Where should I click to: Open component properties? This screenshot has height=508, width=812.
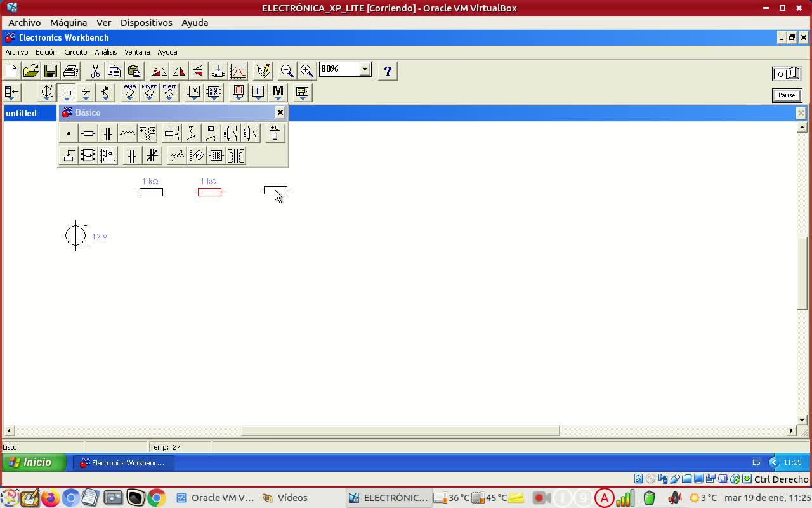[x=263, y=71]
